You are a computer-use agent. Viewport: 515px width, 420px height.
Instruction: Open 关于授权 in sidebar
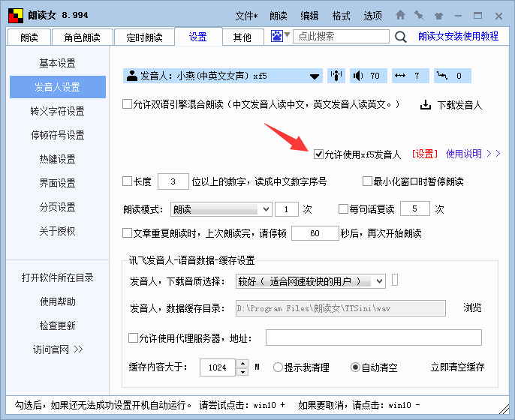58,231
